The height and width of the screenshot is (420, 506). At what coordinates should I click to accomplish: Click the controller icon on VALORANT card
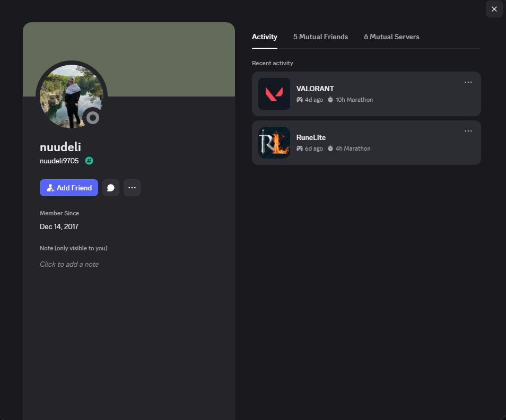(300, 100)
